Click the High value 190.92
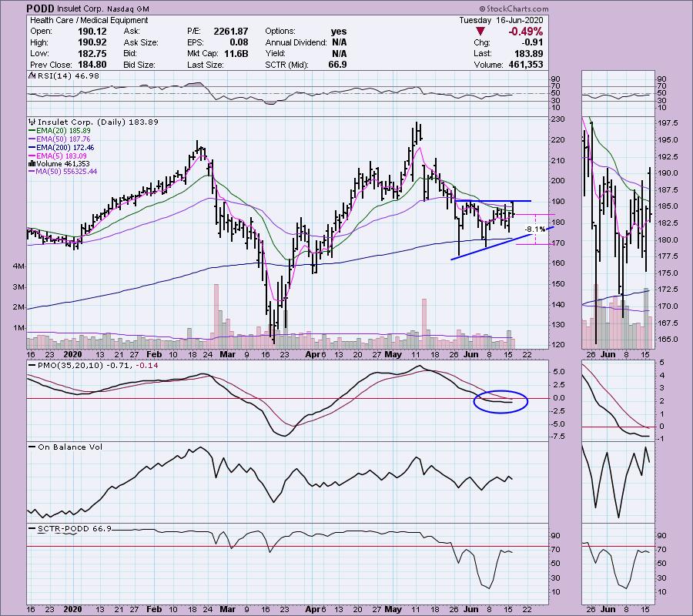This screenshot has width=693, height=616. click(92, 42)
